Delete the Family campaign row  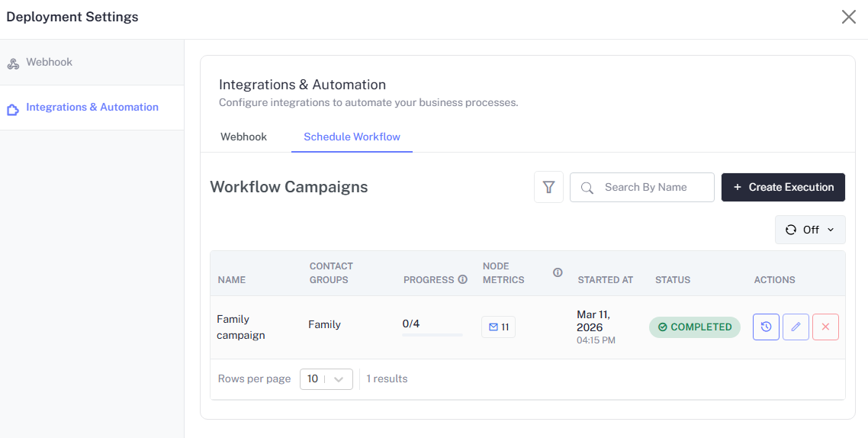click(825, 327)
